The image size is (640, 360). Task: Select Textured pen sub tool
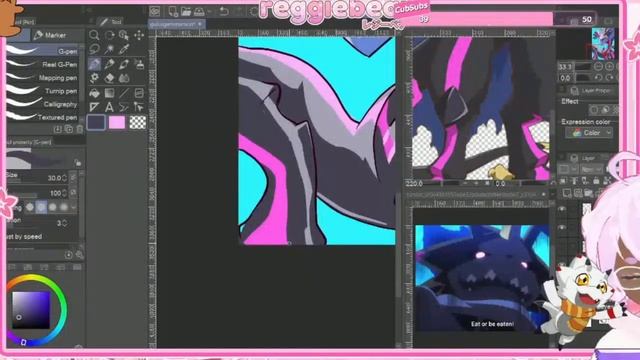coord(42,118)
